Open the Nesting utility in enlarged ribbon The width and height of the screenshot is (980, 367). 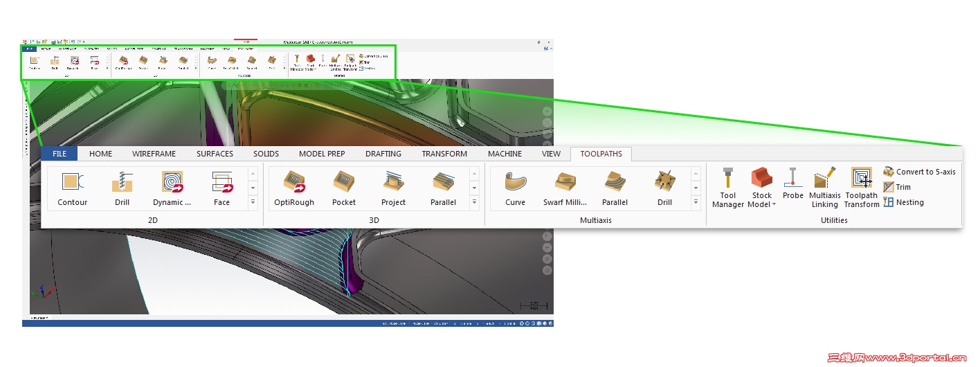point(903,202)
